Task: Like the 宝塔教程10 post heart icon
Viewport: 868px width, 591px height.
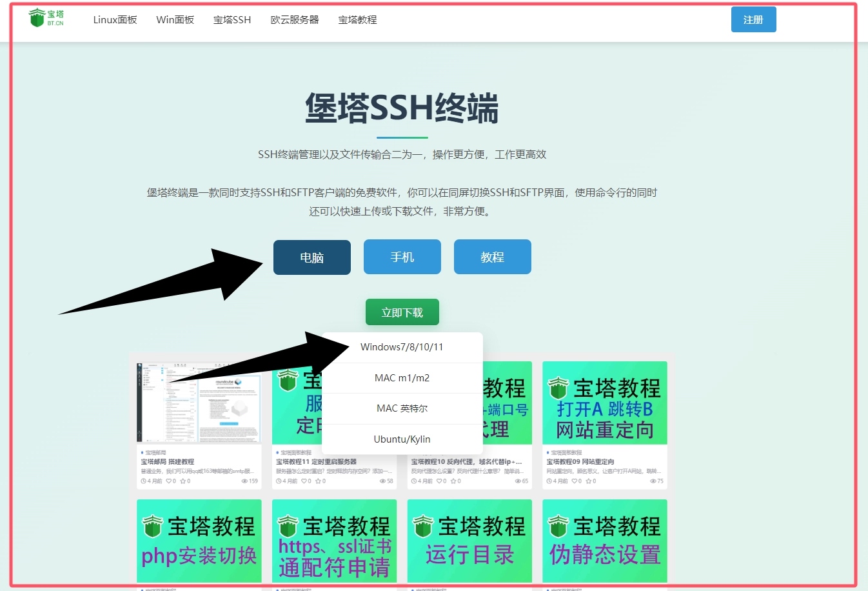Action: click(439, 481)
